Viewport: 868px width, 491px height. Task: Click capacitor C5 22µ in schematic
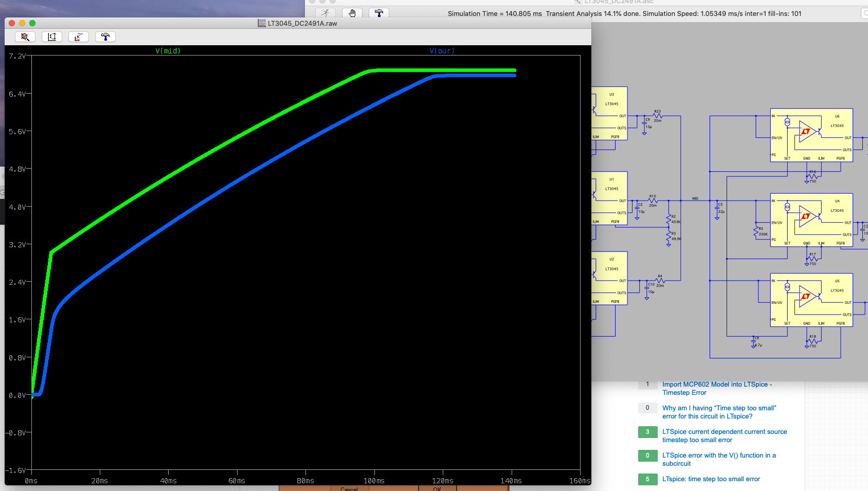[x=717, y=208]
